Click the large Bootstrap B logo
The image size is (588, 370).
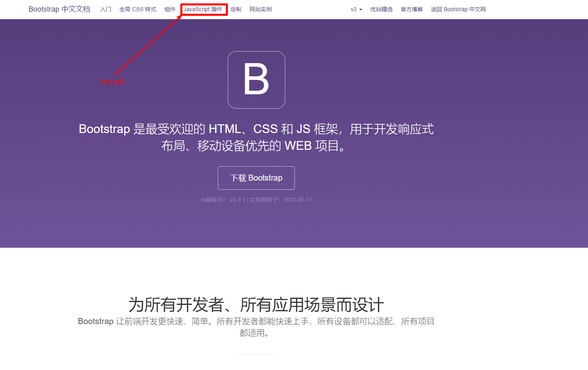pos(256,80)
